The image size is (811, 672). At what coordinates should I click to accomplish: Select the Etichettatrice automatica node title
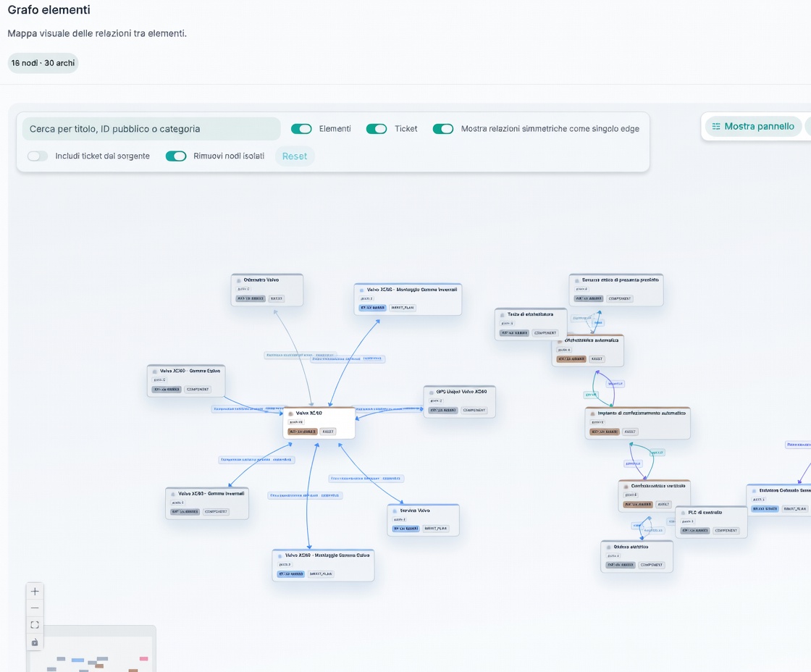click(591, 340)
